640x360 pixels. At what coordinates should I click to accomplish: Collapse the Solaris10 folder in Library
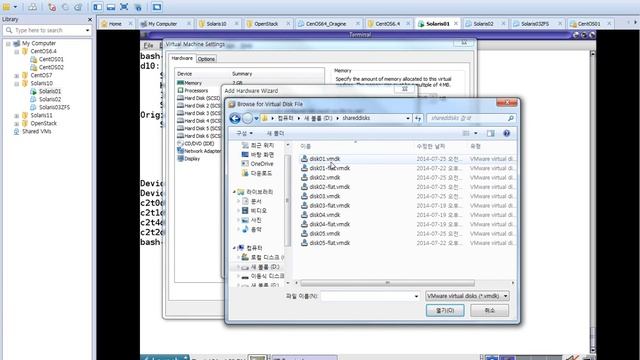point(17,83)
